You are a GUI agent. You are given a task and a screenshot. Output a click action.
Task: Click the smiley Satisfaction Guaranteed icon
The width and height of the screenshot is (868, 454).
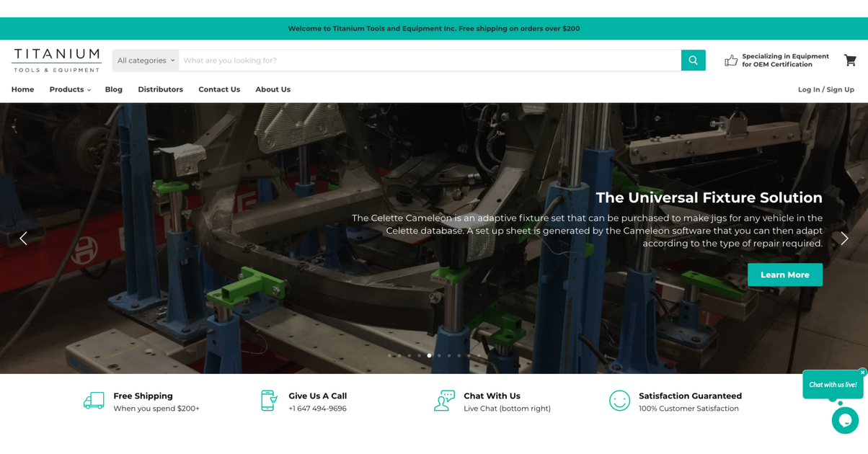[619, 401]
